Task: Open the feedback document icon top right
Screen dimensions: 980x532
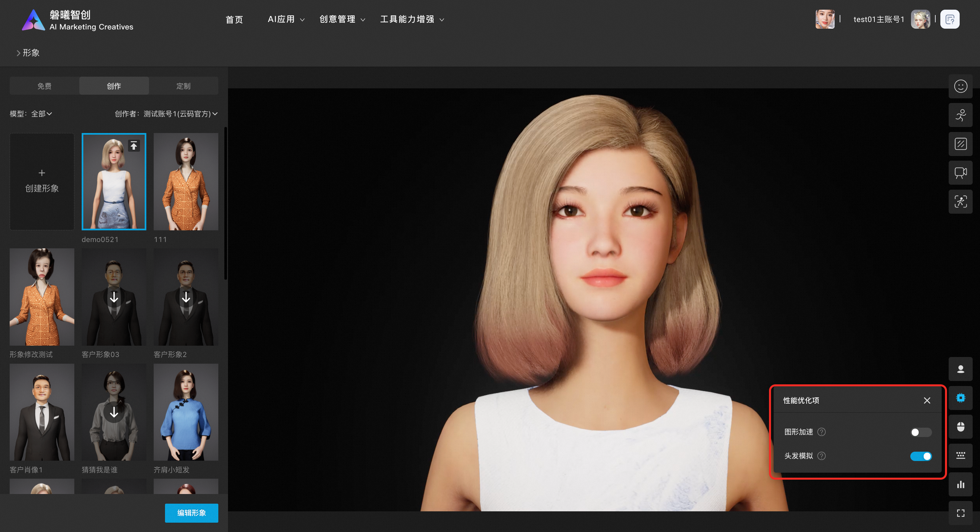Action: tap(950, 19)
